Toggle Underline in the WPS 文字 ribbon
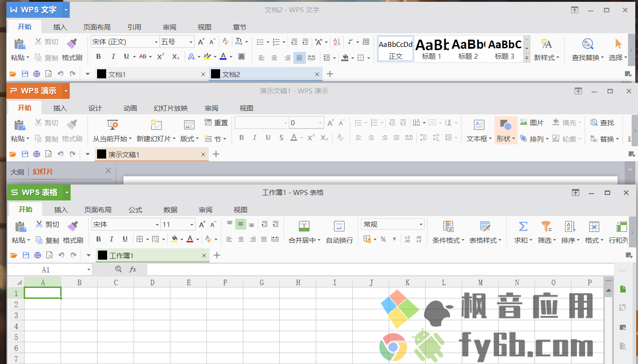The image size is (638, 364). [x=126, y=56]
